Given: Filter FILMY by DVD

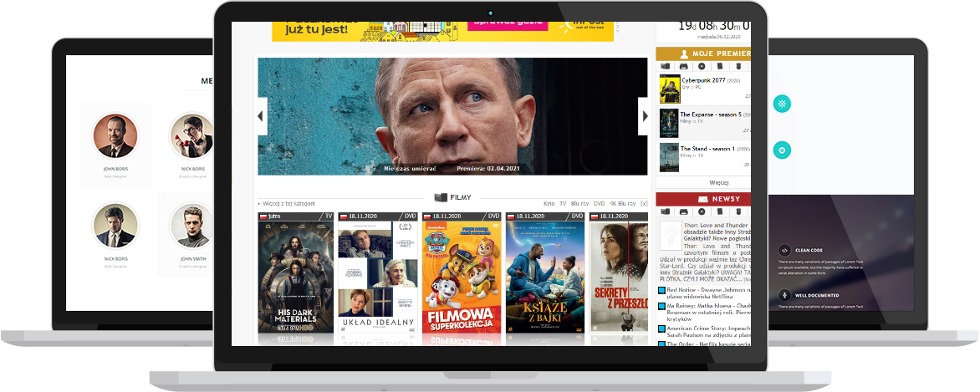Looking at the screenshot, I should 599,204.
